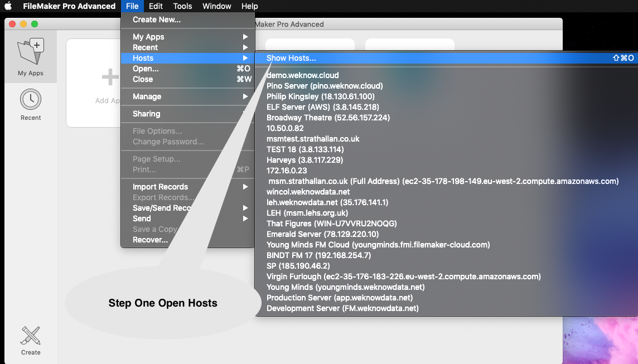The width and height of the screenshot is (638, 364).
Task: Open the FileMaker Pro Advanced app menu
Action: pyautogui.click(x=69, y=6)
